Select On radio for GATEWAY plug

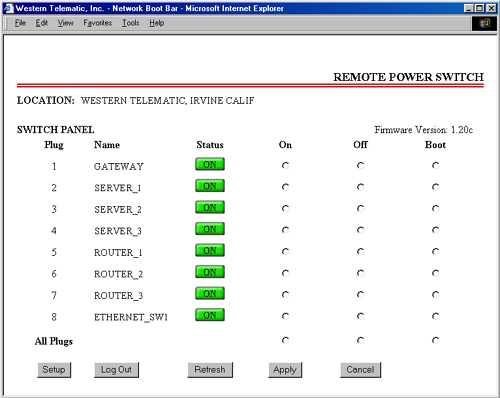[x=285, y=165]
